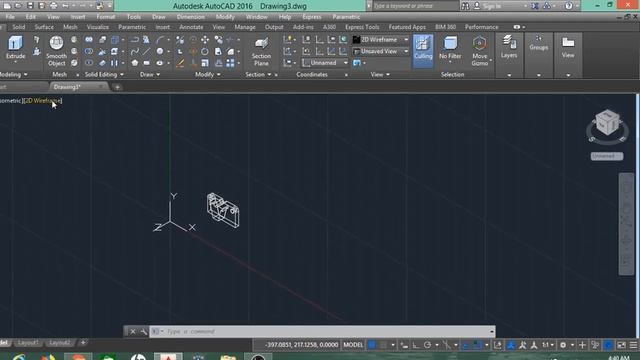640x360 pixels.
Task: Expand the Draw panel
Action: click(x=150, y=75)
